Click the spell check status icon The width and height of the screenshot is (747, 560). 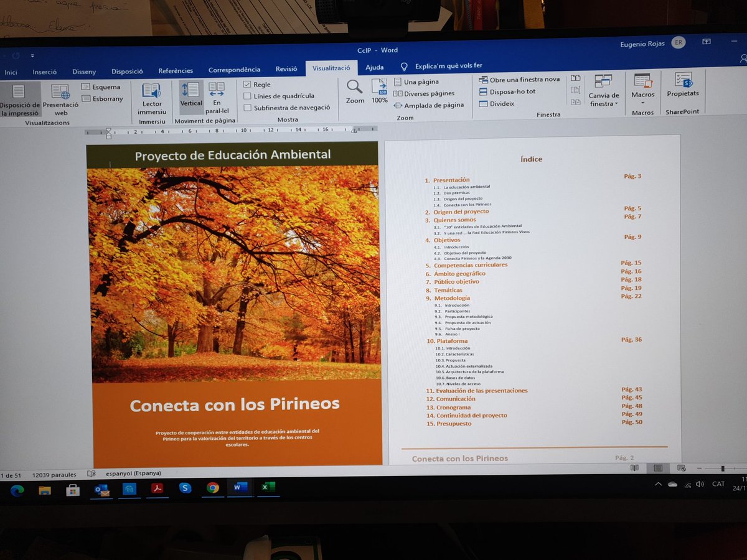tap(92, 473)
